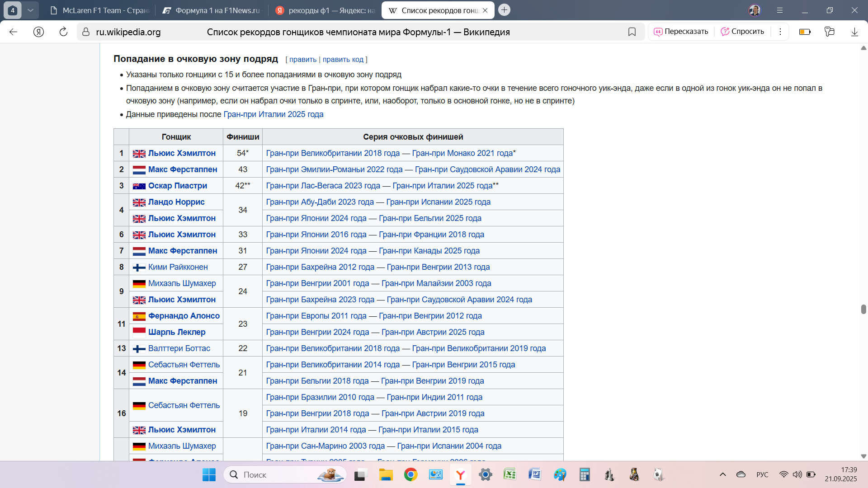Open a new tab with the plus button
The image size is (868, 488).
pyautogui.click(x=504, y=9)
